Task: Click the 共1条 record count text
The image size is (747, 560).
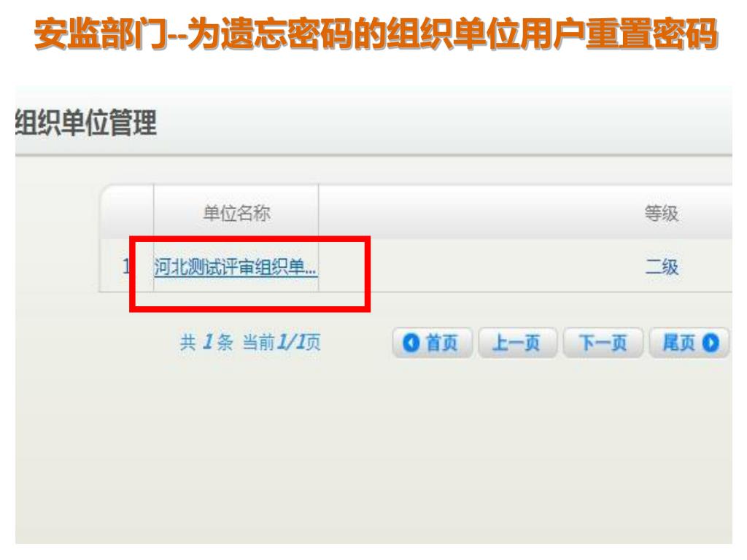Action: point(206,342)
